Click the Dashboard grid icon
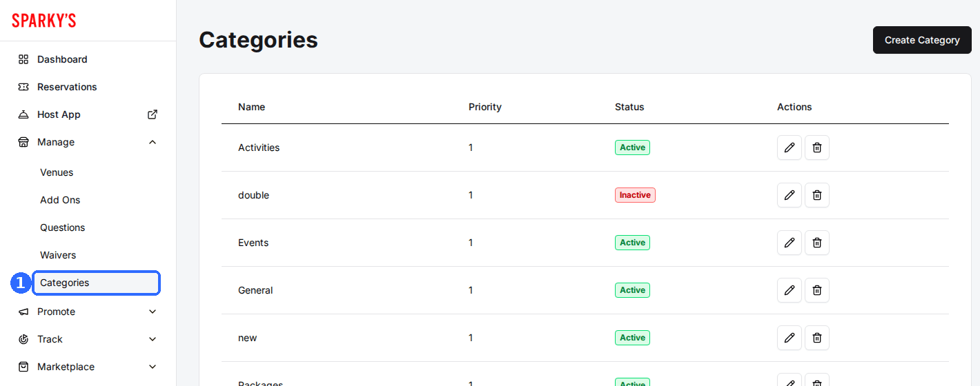This screenshot has height=386, width=980. (23, 59)
